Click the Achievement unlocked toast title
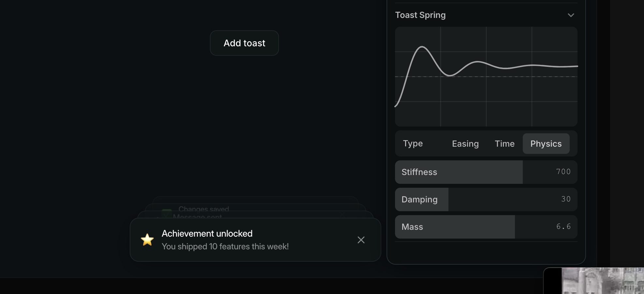644x294 pixels. 207,233
